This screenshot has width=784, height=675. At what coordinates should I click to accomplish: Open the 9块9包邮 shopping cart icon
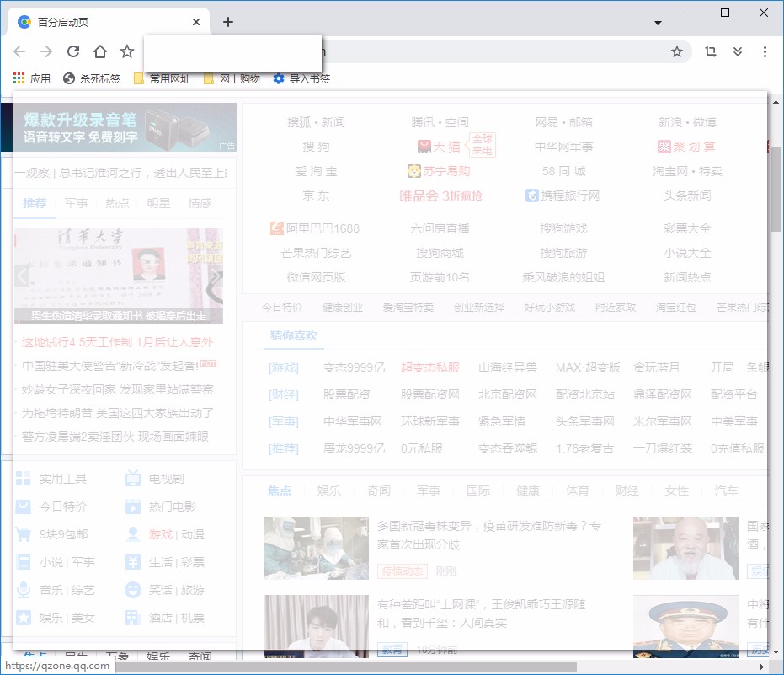coord(23,533)
